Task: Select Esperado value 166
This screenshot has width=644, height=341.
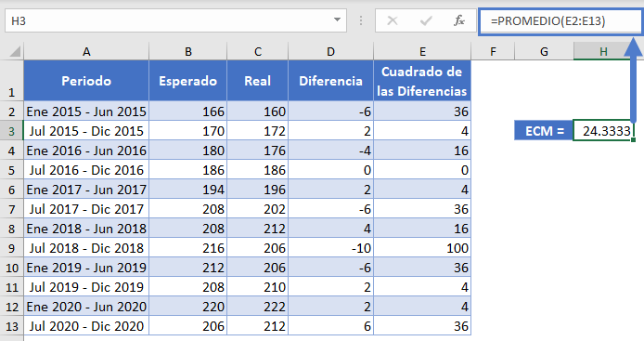Action: (x=187, y=111)
